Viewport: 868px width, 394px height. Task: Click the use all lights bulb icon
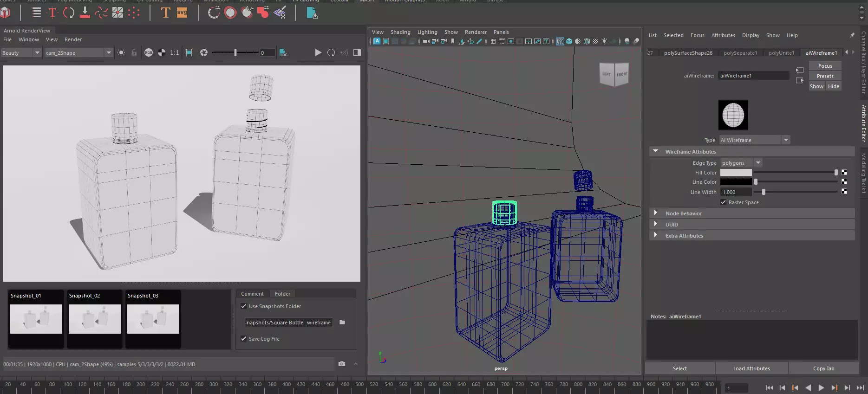coord(604,41)
